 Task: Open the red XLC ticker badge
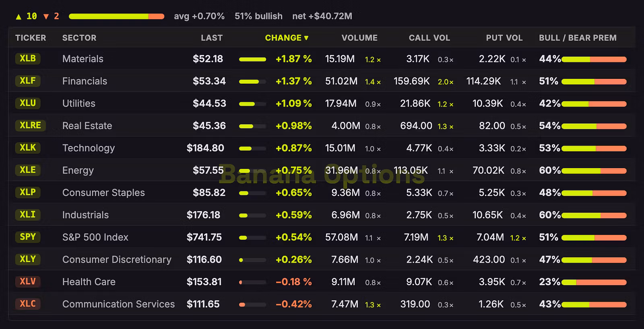tap(28, 304)
